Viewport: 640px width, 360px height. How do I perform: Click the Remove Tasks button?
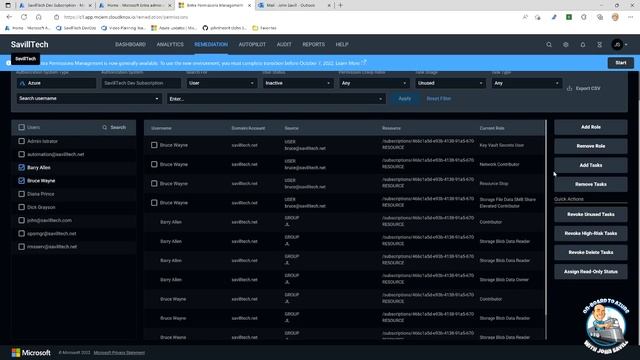coord(591,184)
